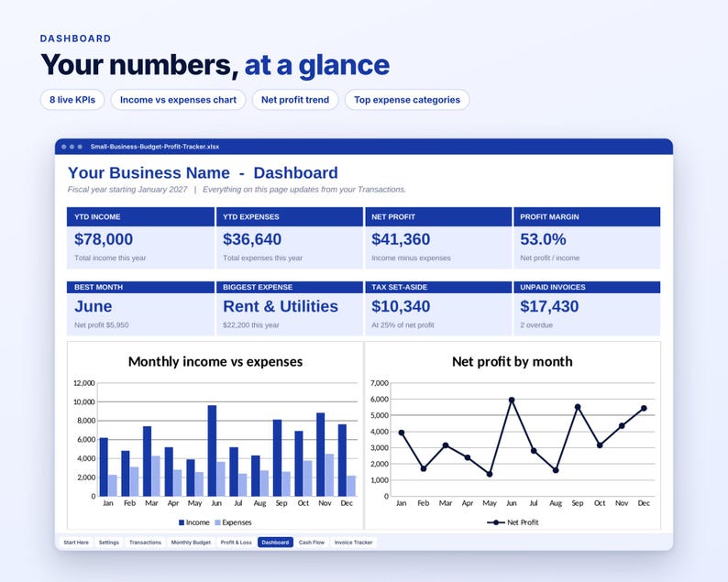The image size is (728, 582).
Task: Go to the Monthly Budget tab
Action: click(x=191, y=542)
